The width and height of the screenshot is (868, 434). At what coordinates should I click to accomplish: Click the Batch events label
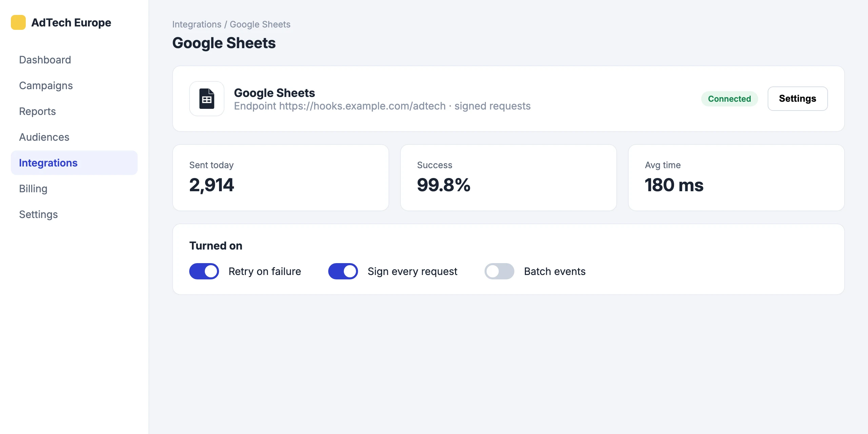555,271
